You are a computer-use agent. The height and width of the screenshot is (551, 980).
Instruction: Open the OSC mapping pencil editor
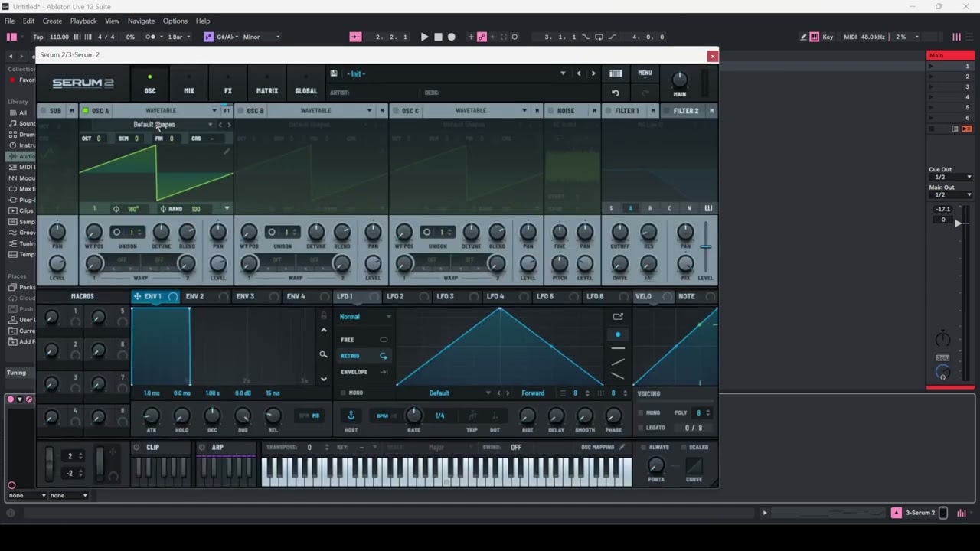coord(622,447)
